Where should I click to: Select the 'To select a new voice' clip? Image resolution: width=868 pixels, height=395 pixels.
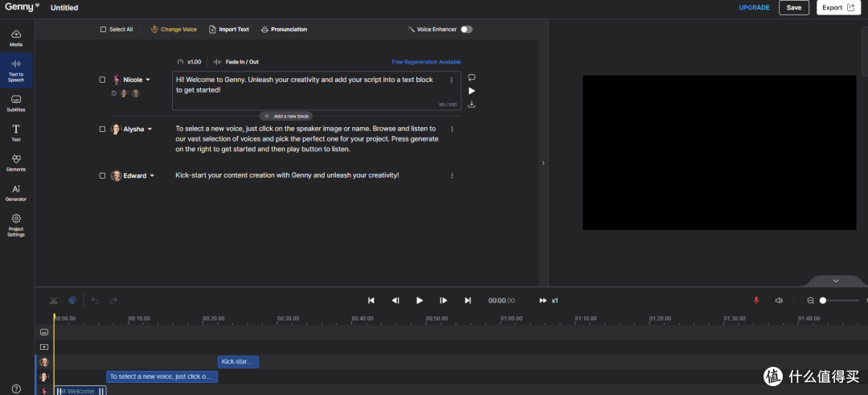coord(162,376)
